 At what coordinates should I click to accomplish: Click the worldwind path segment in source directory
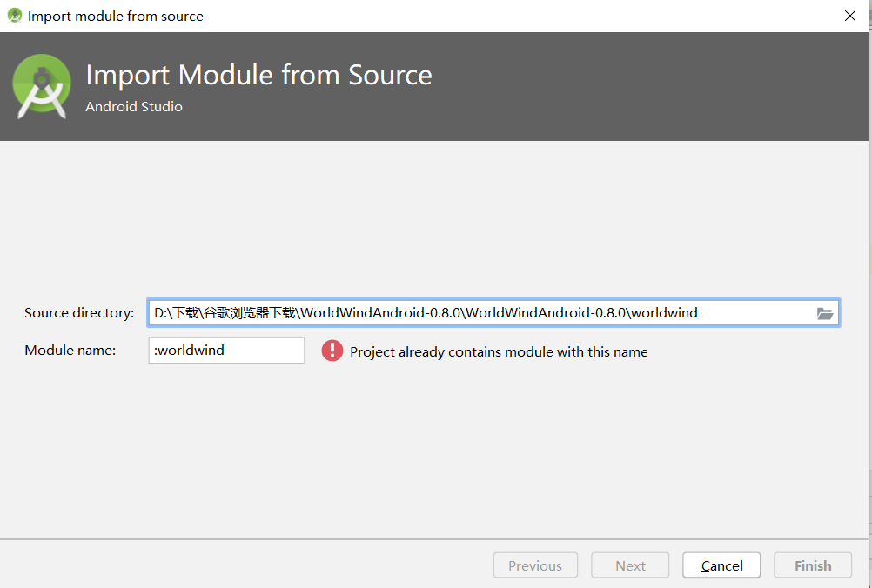point(666,313)
